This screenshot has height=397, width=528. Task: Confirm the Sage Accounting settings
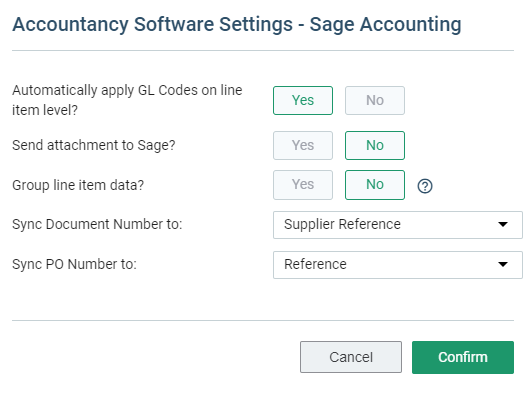pyautogui.click(x=463, y=357)
